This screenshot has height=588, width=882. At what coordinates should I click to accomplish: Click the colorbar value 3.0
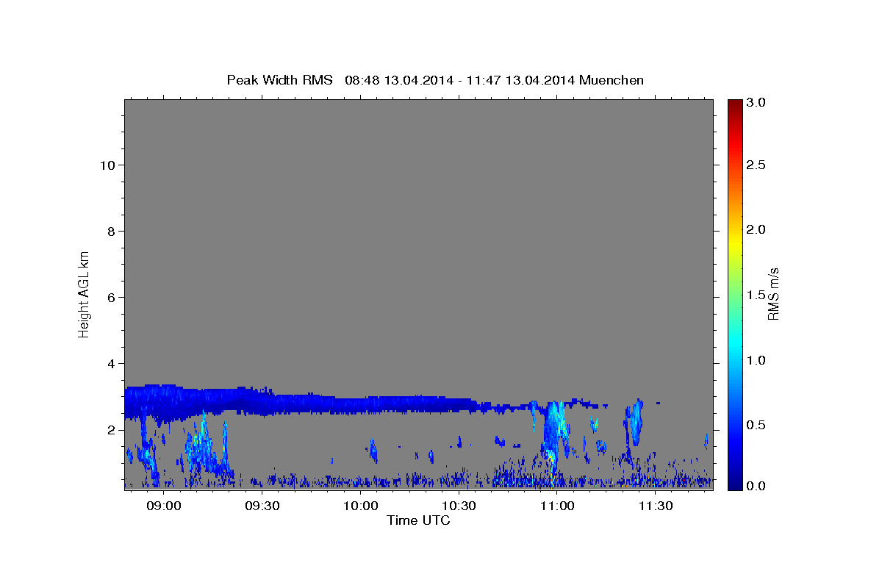756,102
